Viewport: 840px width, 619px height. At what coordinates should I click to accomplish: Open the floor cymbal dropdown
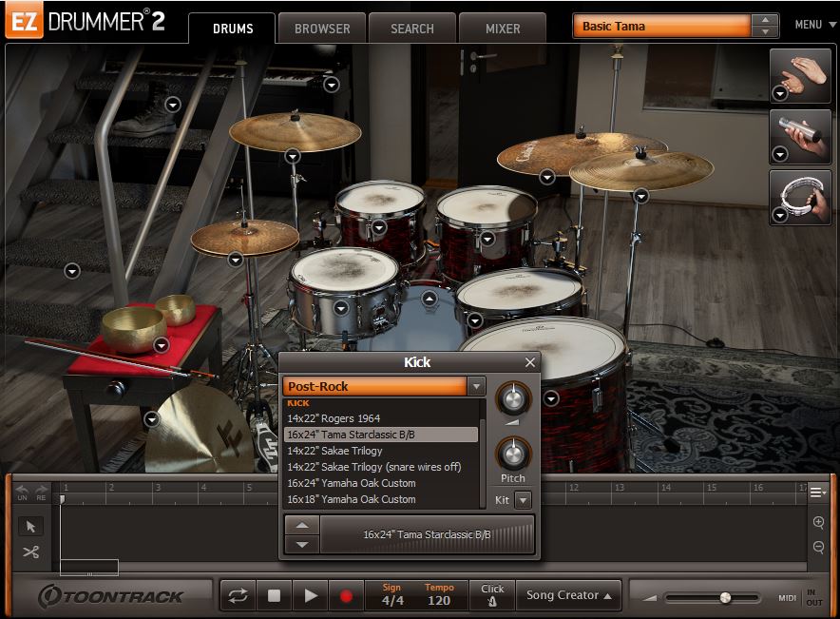[x=152, y=418]
